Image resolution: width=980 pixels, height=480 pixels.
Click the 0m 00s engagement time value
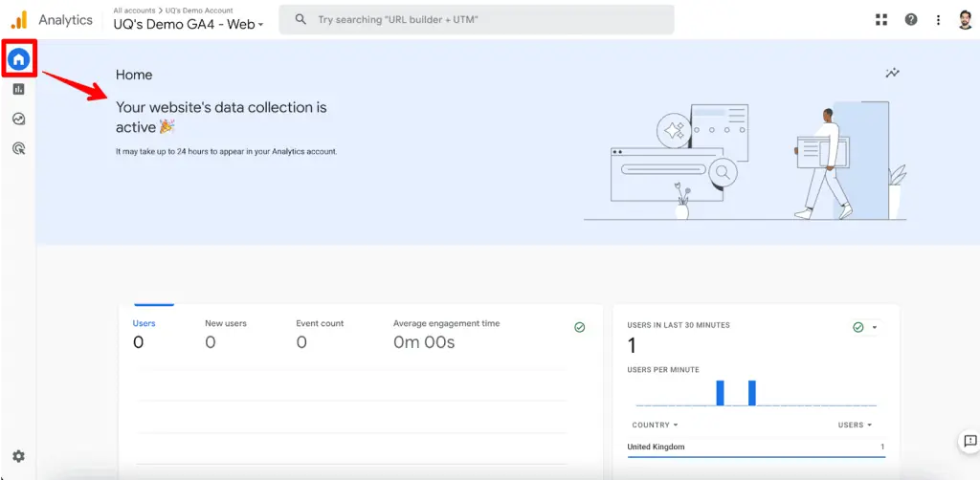pos(424,342)
